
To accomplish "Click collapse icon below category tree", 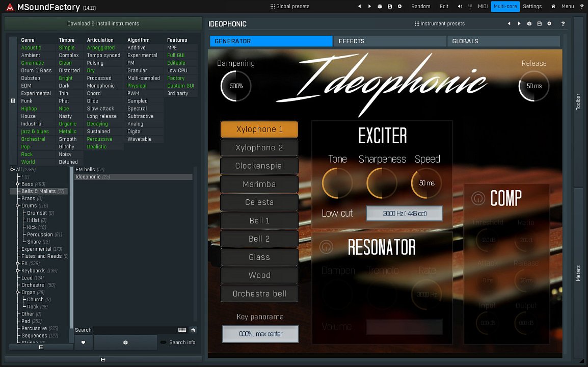I will (x=41, y=347).
